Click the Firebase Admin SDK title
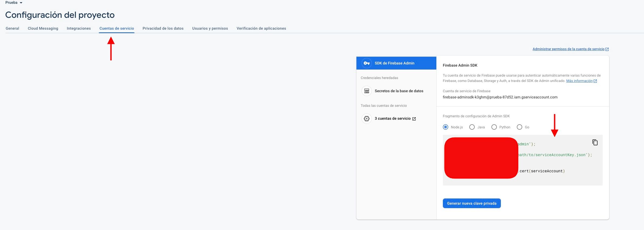 (x=460, y=65)
